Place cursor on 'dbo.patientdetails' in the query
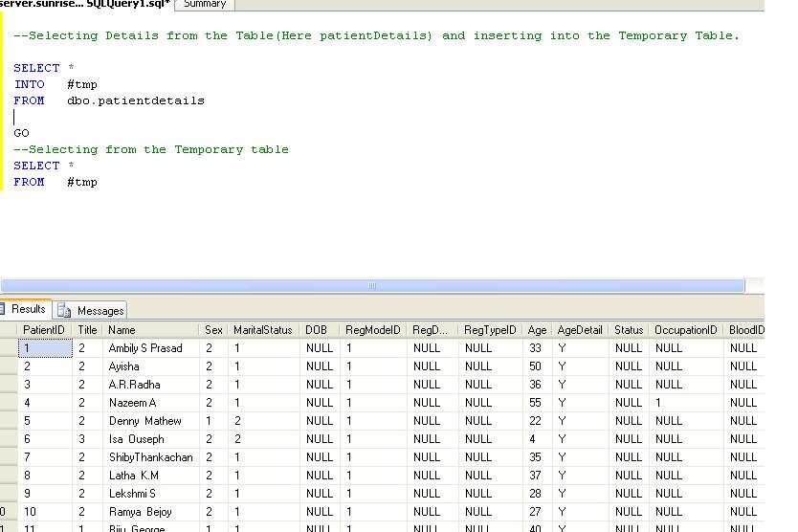 (x=135, y=100)
